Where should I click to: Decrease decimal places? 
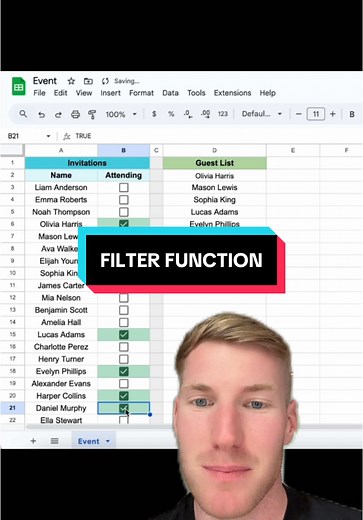click(188, 114)
